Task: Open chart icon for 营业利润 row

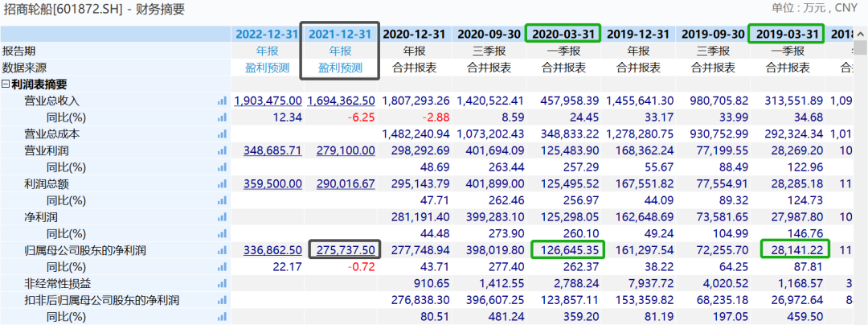Action: point(223,151)
